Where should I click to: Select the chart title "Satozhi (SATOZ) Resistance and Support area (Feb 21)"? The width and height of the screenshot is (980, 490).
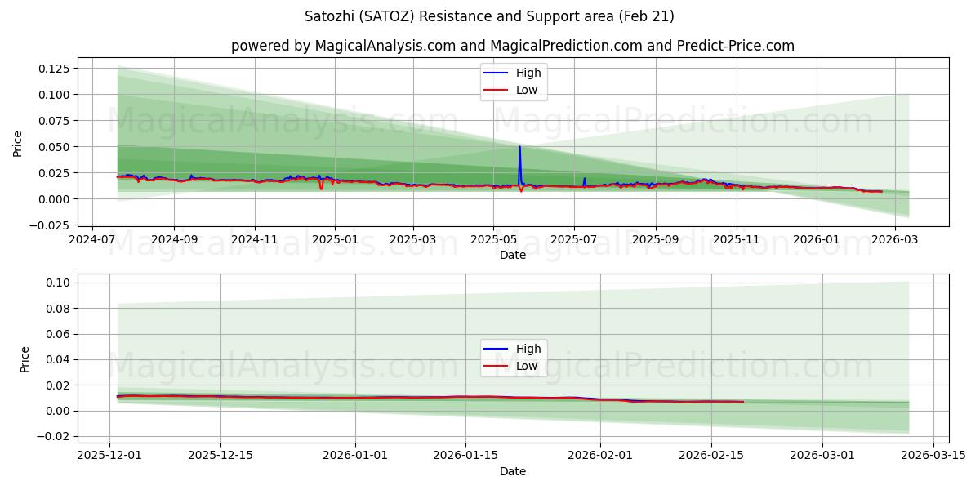coord(490,16)
